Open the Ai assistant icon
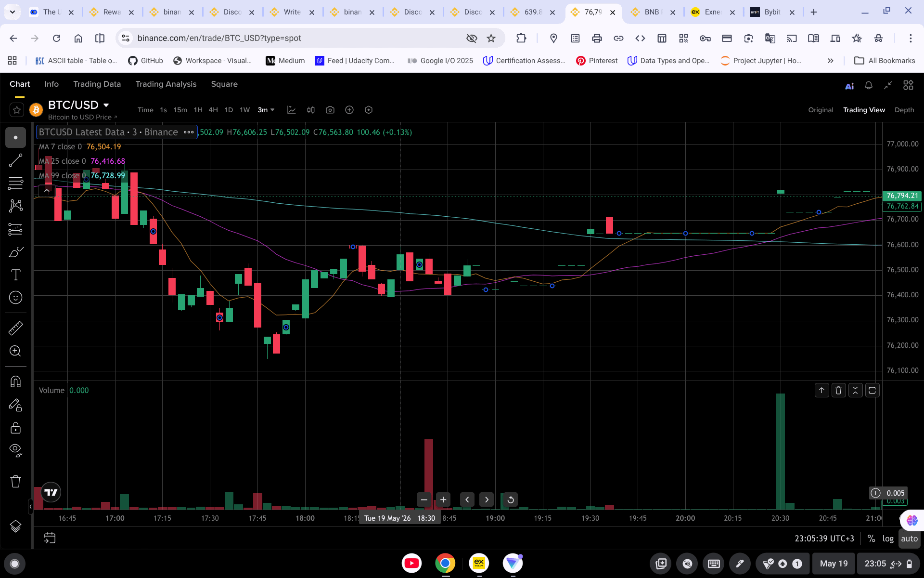 click(849, 86)
